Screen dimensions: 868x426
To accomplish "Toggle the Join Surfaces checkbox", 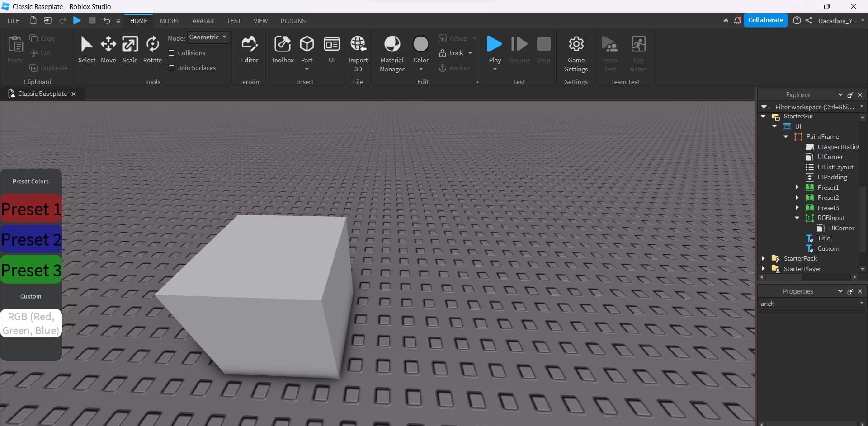I will tap(171, 68).
